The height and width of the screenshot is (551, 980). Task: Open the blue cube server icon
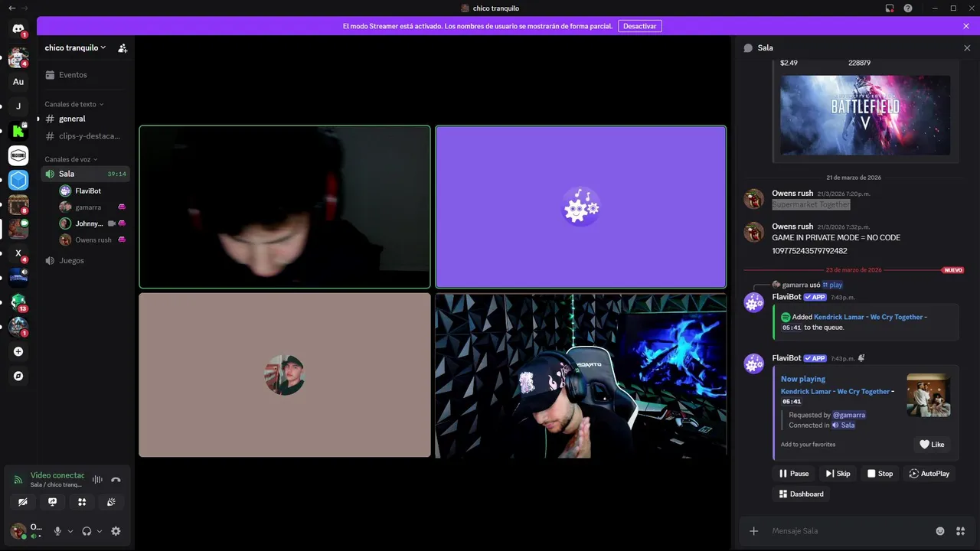coord(18,180)
